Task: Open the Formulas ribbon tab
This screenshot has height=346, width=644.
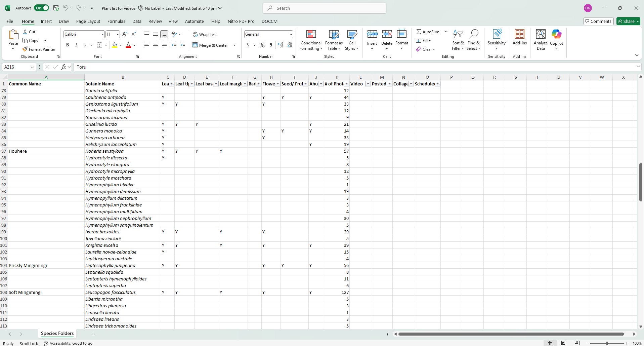Action: [116, 21]
